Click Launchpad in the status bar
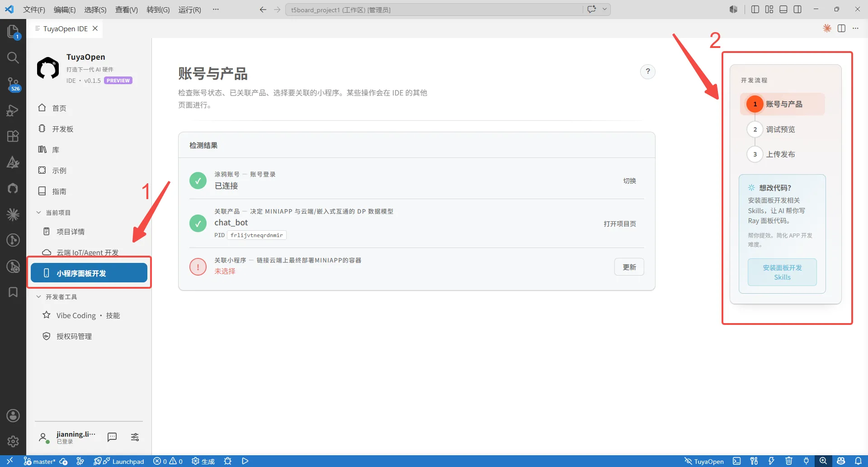 click(x=119, y=461)
